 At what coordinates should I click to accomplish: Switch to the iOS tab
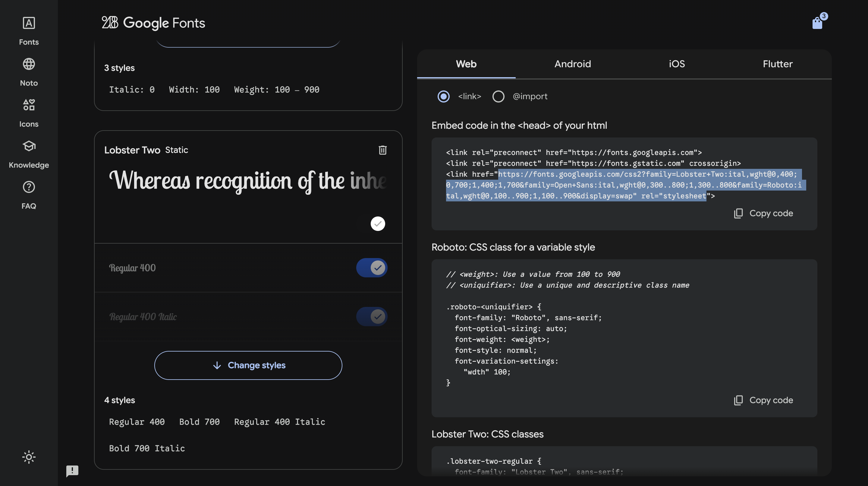[677, 64]
